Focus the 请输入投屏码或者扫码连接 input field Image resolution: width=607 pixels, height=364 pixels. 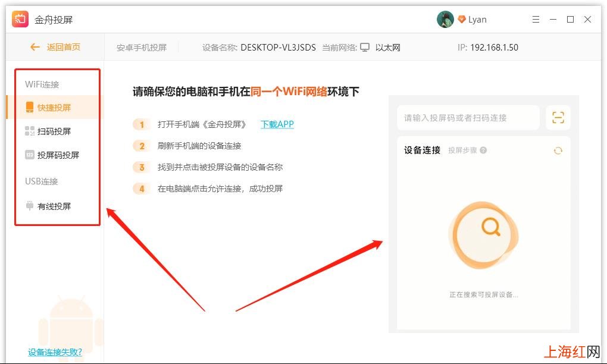click(x=468, y=118)
